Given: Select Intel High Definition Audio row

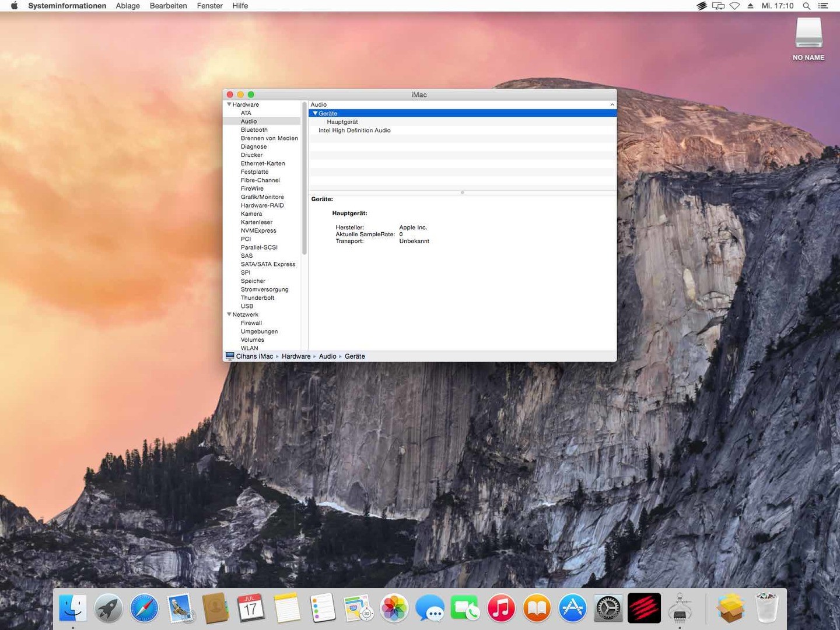Looking at the screenshot, I should click(354, 131).
